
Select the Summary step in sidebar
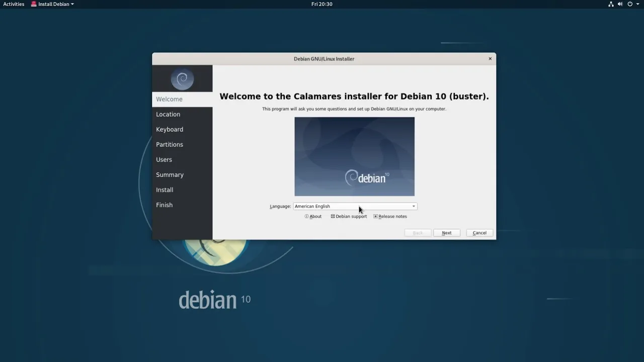(182, 174)
